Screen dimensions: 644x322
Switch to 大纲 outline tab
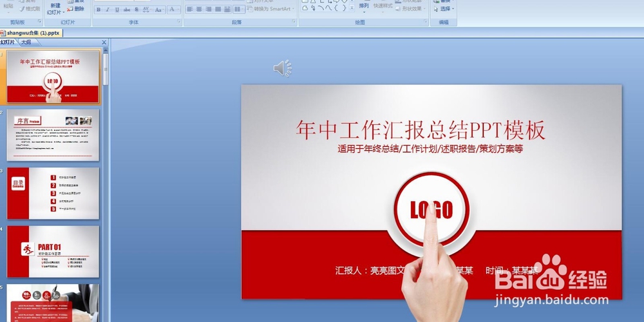click(x=26, y=42)
